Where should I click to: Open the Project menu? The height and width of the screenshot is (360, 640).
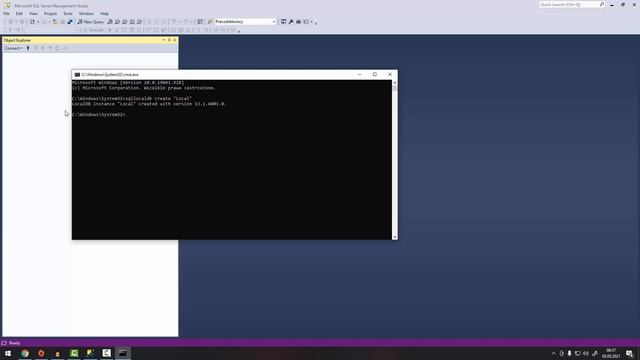coord(50,13)
